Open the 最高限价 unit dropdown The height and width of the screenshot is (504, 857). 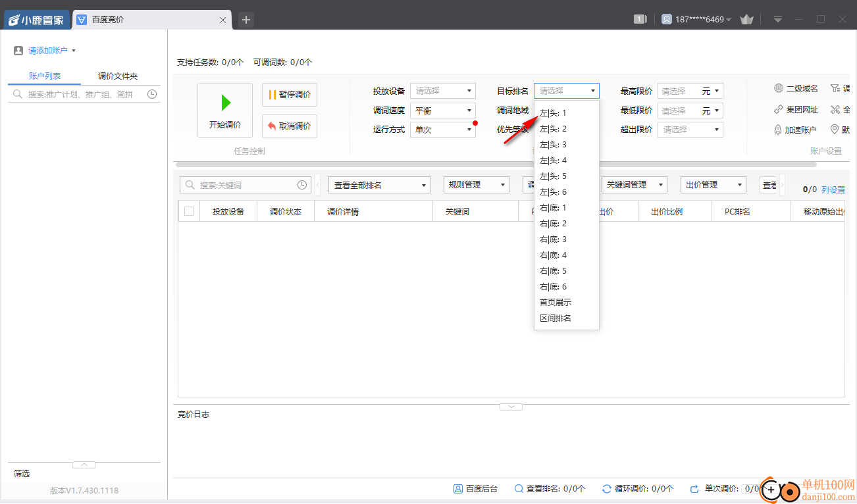click(710, 91)
